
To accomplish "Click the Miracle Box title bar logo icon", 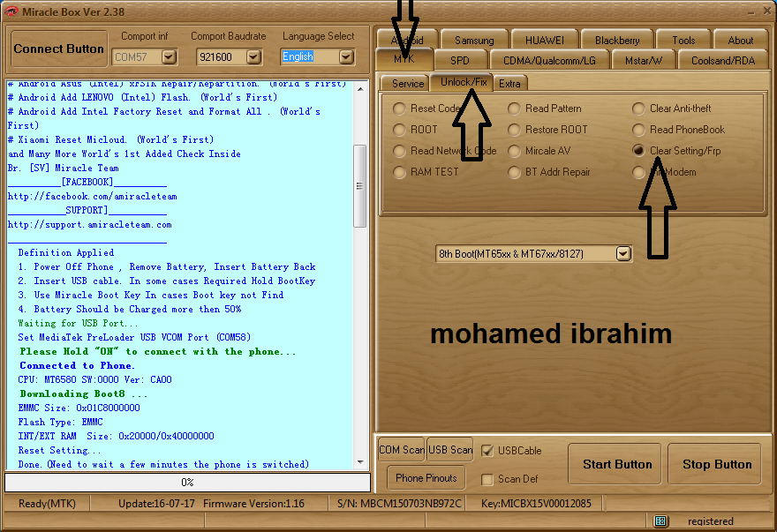I will [11, 11].
